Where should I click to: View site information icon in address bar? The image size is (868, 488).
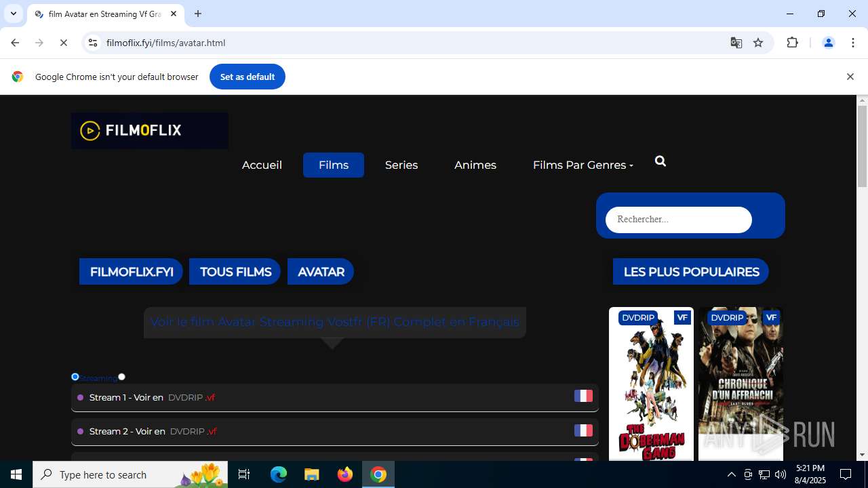93,43
